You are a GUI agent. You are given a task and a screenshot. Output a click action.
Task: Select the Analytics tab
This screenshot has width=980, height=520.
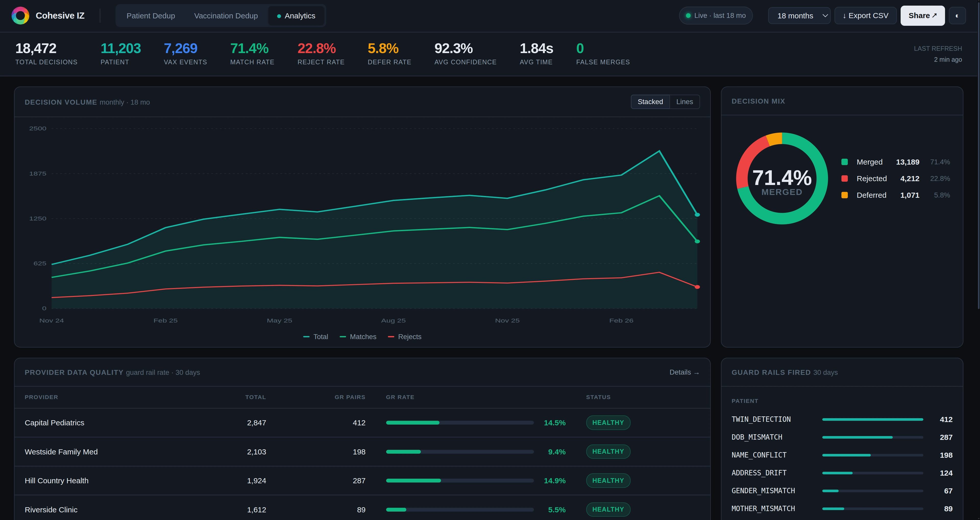pos(296,16)
